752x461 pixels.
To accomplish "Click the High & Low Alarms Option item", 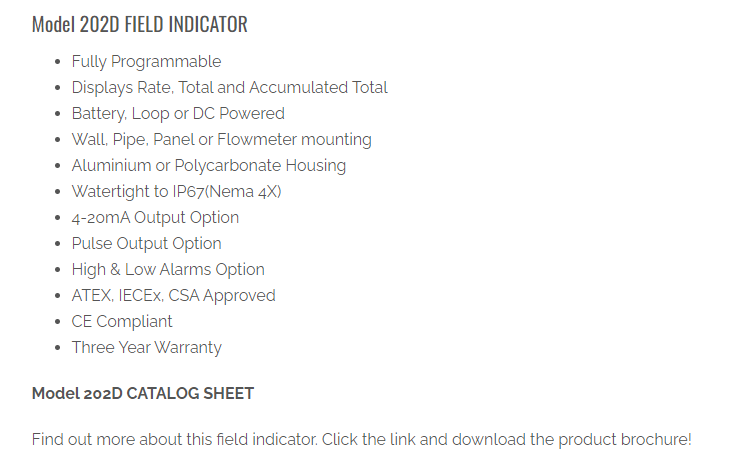I will [x=168, y=270].
